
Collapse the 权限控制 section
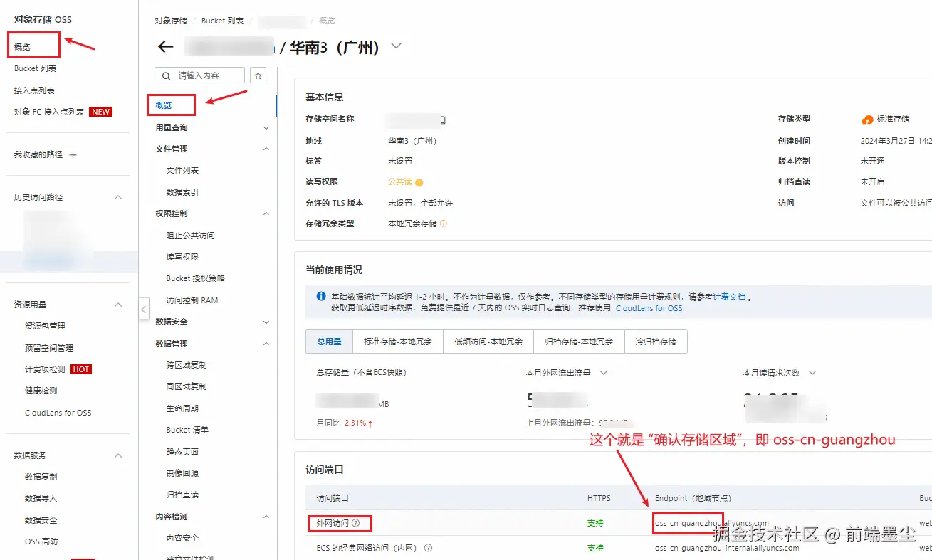pyautogui.click(x=266, y=213)
